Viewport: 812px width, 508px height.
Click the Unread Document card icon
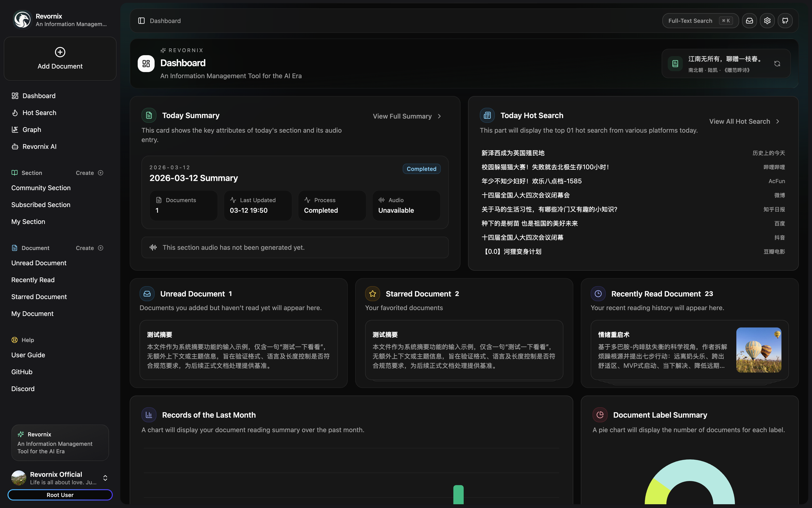tap(147, 294)
